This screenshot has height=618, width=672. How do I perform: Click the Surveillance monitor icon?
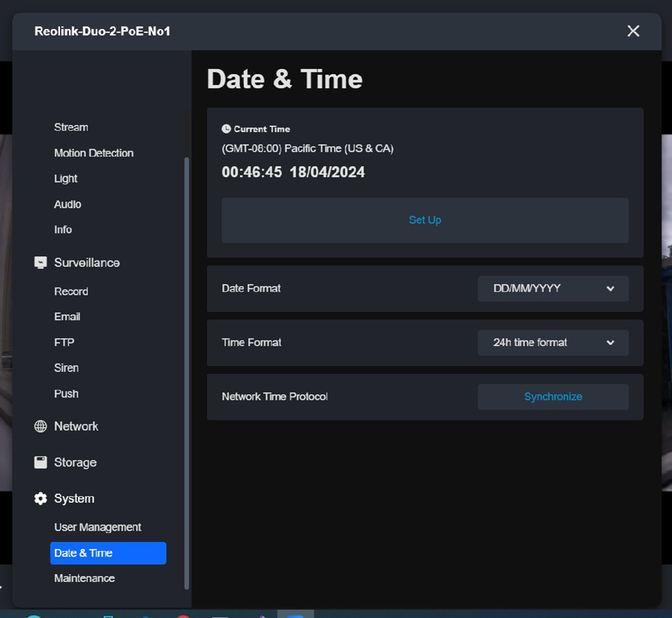point(40,262)
